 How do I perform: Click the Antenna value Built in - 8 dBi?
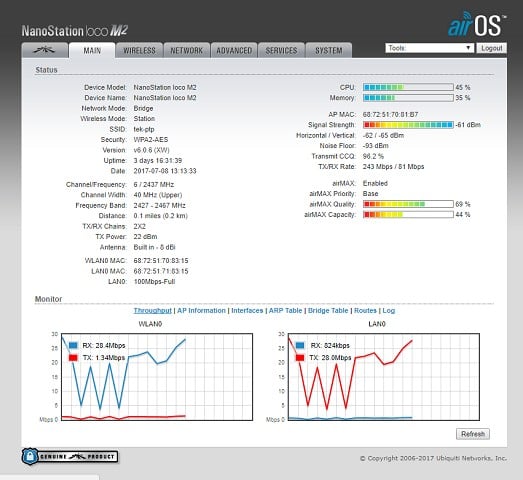(x=154, y=247)
